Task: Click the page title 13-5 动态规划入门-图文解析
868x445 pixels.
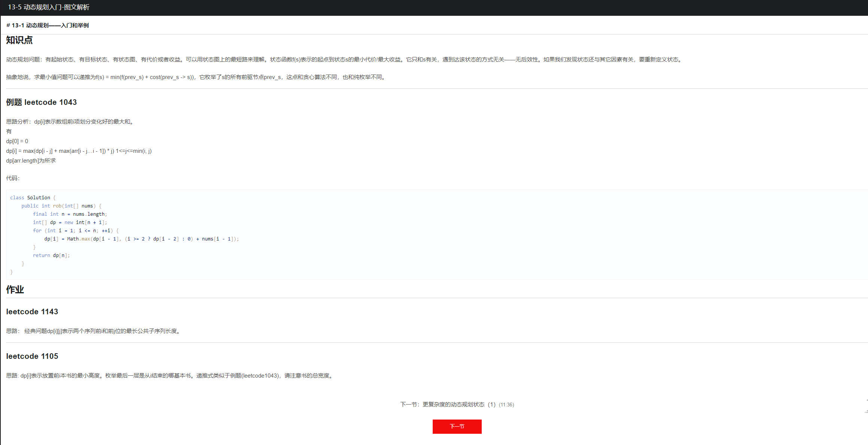Action: (49, 7)
